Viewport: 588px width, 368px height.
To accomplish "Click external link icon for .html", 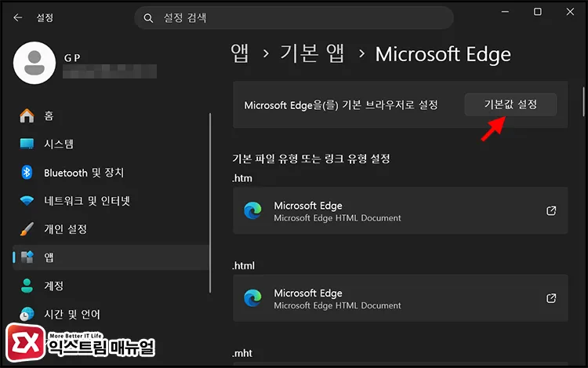I will tap(551, 298).
